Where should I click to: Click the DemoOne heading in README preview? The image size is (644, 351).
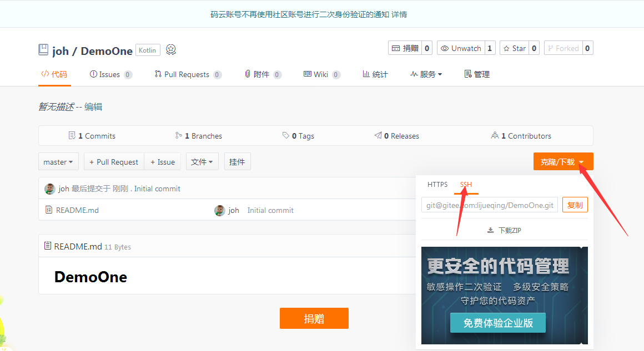(x=90, y=277)
